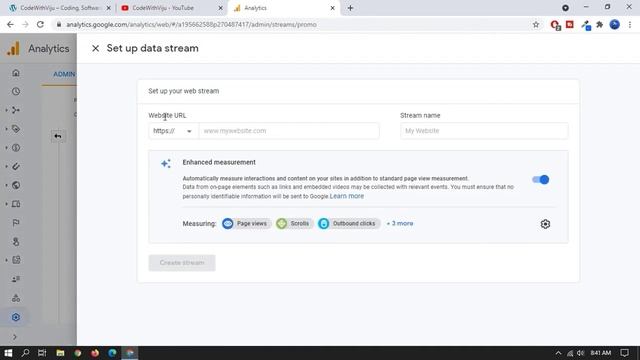Open Admin gear icon in the sidebar
The image size is (640, 360).
pyautogui.click(x=16, y=317)
